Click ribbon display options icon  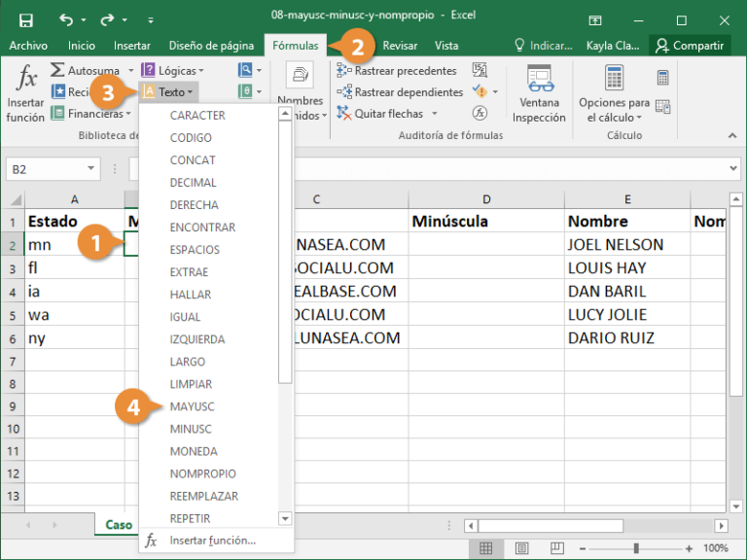coord(595,20)
